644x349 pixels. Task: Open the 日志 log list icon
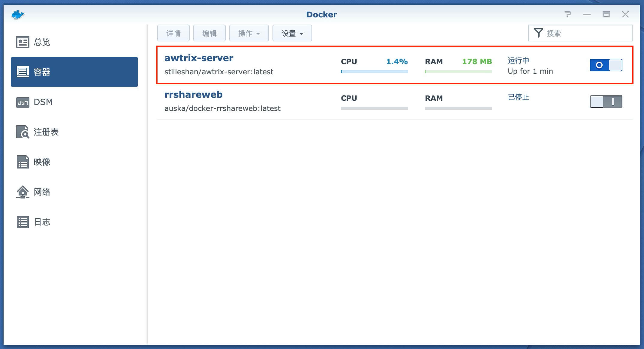pyautogui.click(x=23, y=222)
